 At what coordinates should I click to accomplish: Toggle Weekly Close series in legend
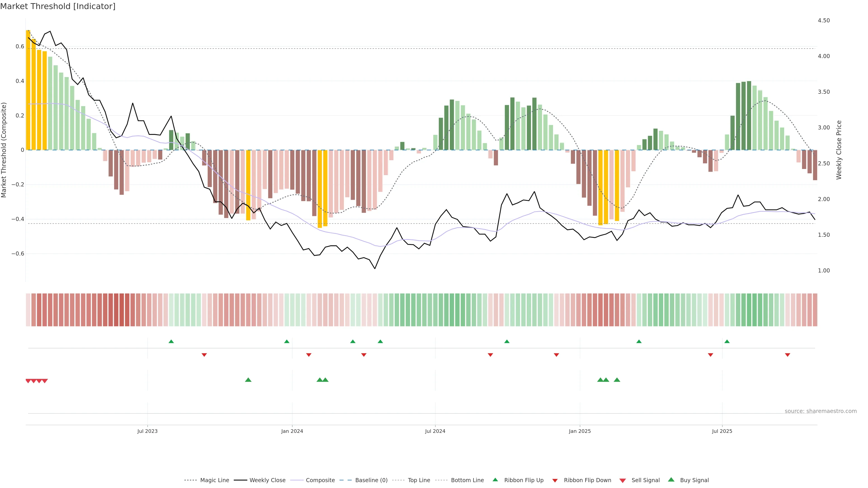point(267,480)
